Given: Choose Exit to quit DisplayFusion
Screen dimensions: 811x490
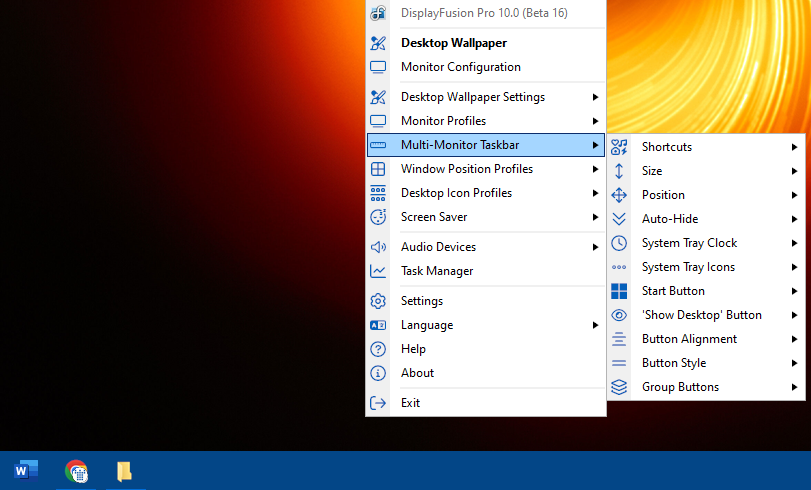Looking at the screenshot, I should pyautogui.click(x=486, y=403).
